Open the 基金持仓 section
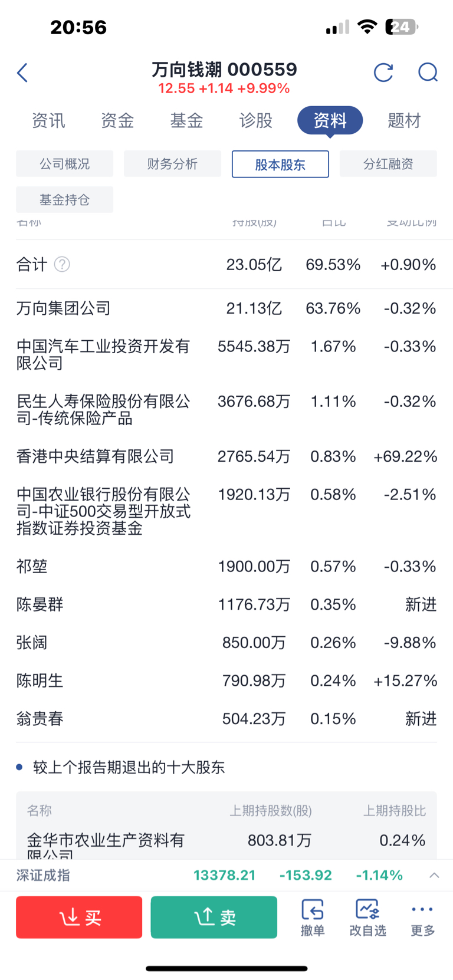Viewport: 453px width, 980px height. click(64, 199)
